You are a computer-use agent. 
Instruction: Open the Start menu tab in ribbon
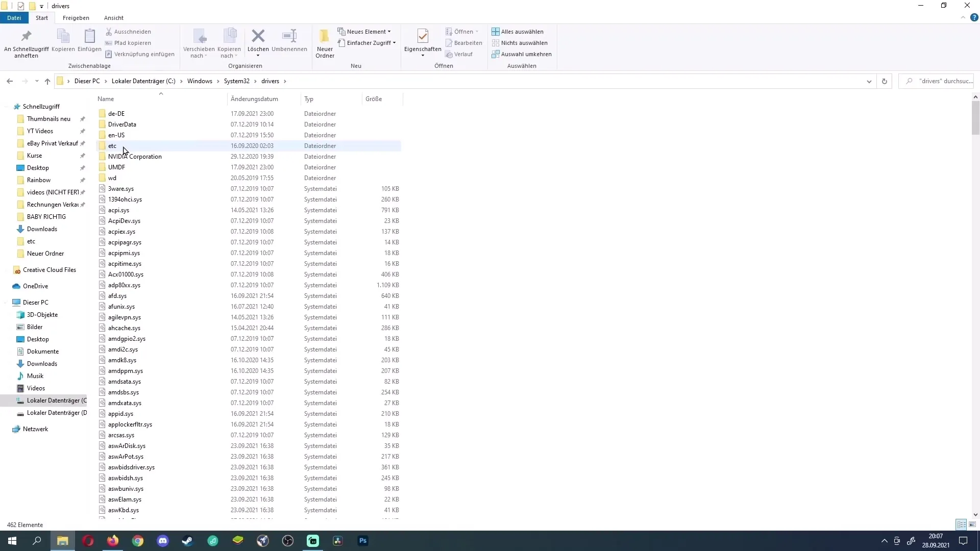pyautogui.click(x=42, y=17)
